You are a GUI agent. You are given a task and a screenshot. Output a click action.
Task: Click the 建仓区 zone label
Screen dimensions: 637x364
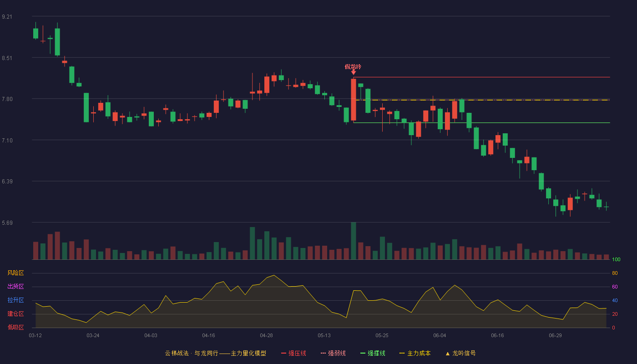pos(15,314)
